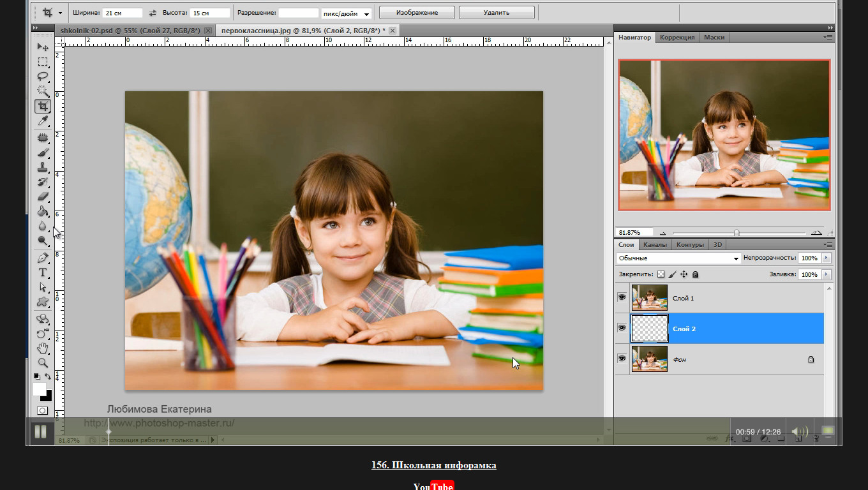Choose the Lasso tool

43,77
